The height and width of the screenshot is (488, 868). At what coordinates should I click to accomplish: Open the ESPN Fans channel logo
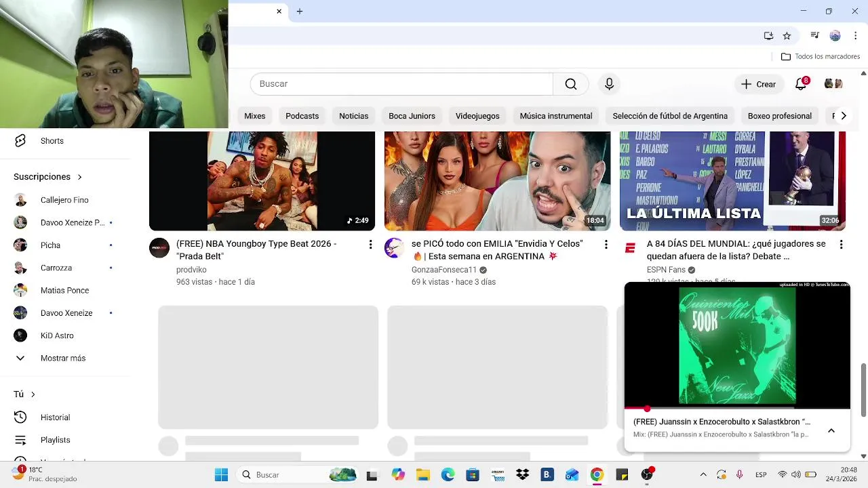click(630, 247)
